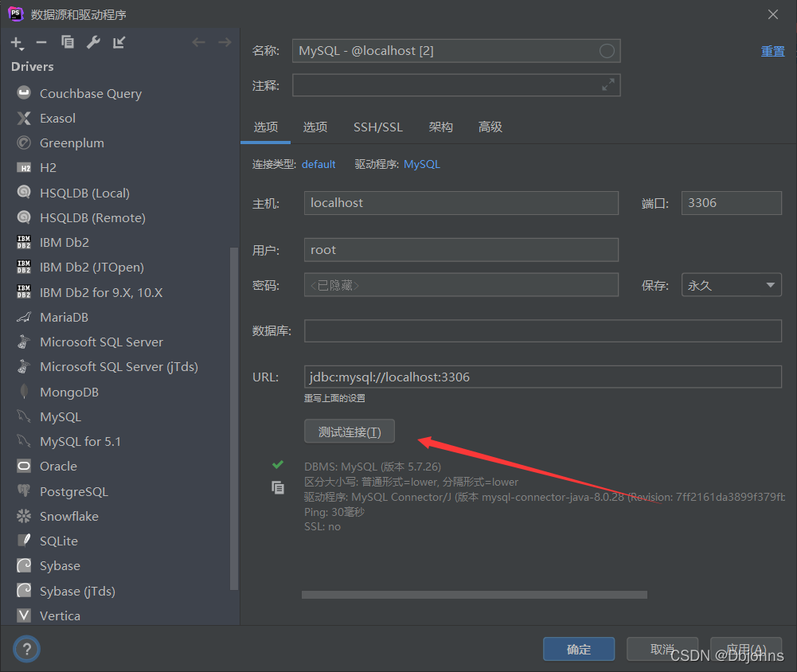Viewport: 797px width, 672px height.
Task: Click the 名称 name input field
Action: (456, 51)
